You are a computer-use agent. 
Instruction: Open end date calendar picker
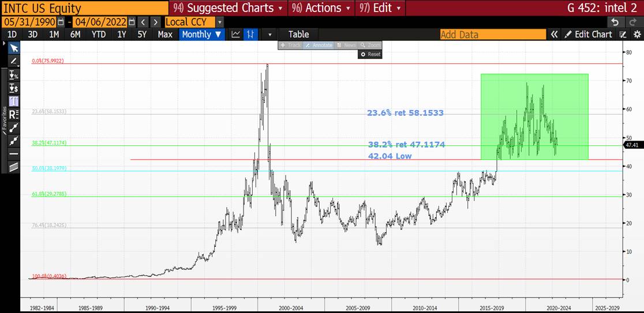click(x=132, y=22)
